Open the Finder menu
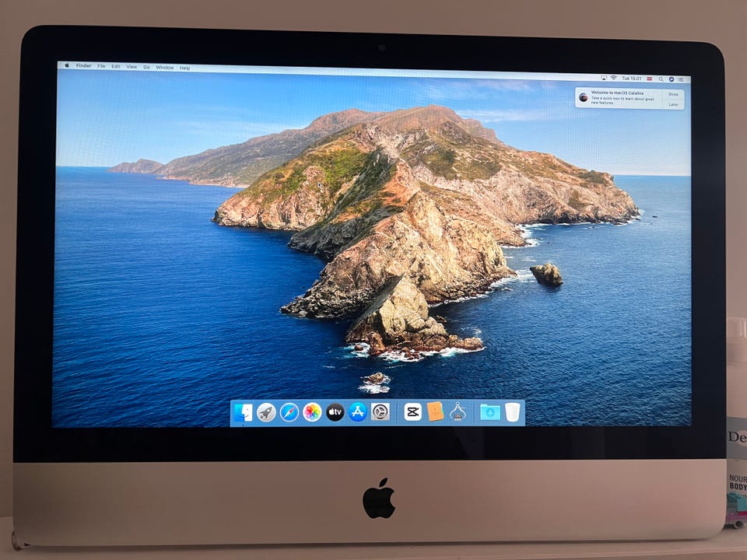This screenshot has width=747, height=560. click(83, 65)
